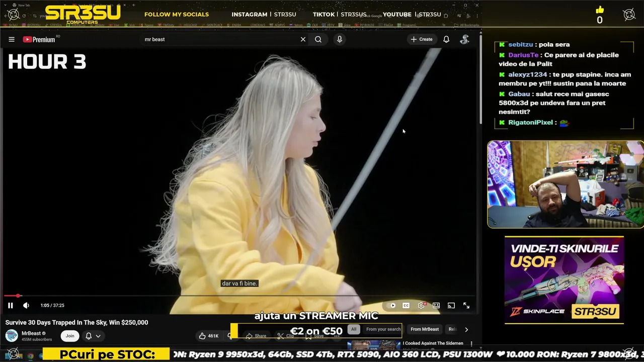Image resolution: width=644 pixels, height=362 pixels.
Task: Open player settings gear menu
Action: pyautogui.click(x=422, y=305)
